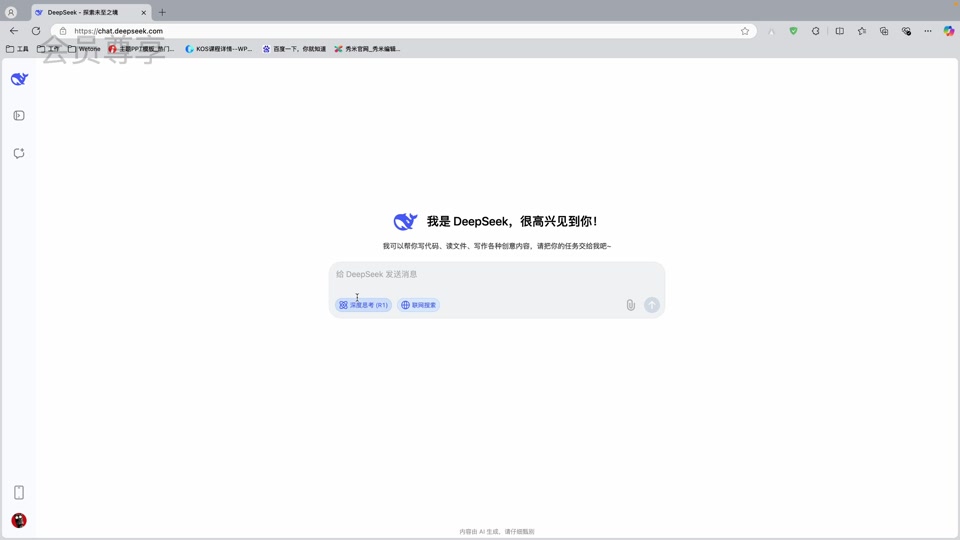960x540 pixels.
Task: Open the split screen icon
Action: coord(840,31)
